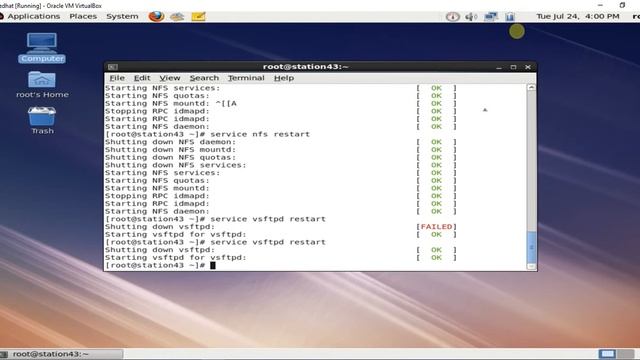
Task: Minimize the terminal window
Action: (x=499, y=67)
